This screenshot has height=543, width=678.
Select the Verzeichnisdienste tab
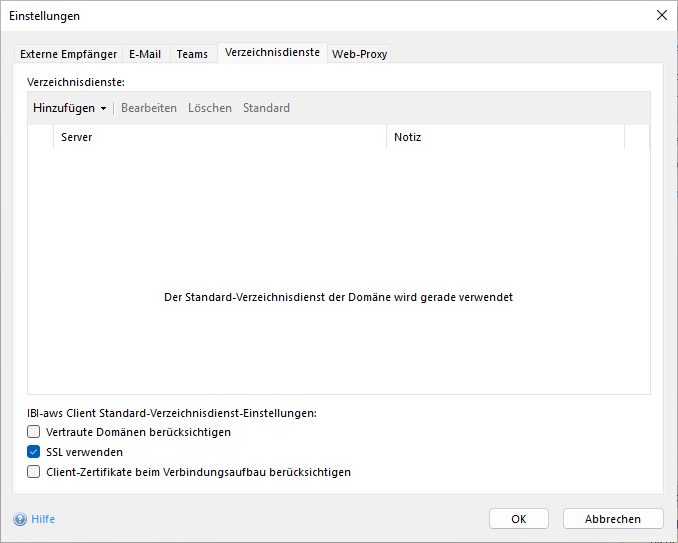272,52
